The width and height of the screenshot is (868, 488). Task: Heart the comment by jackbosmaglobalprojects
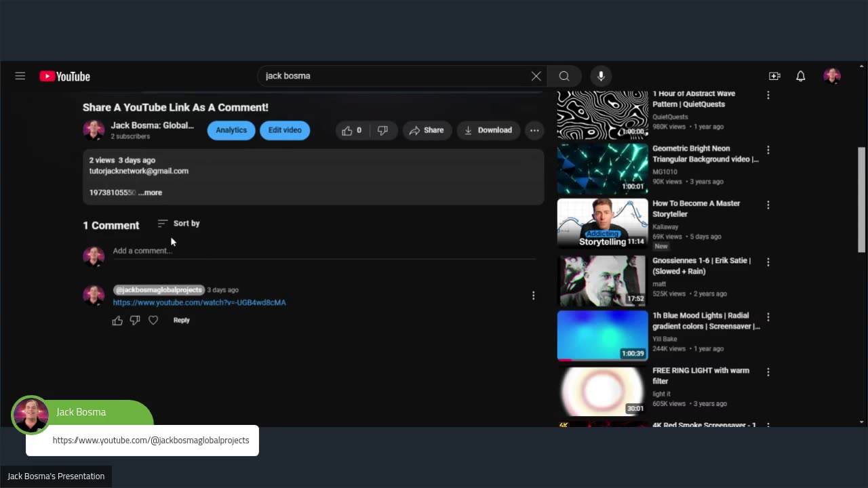coord(153,320)
